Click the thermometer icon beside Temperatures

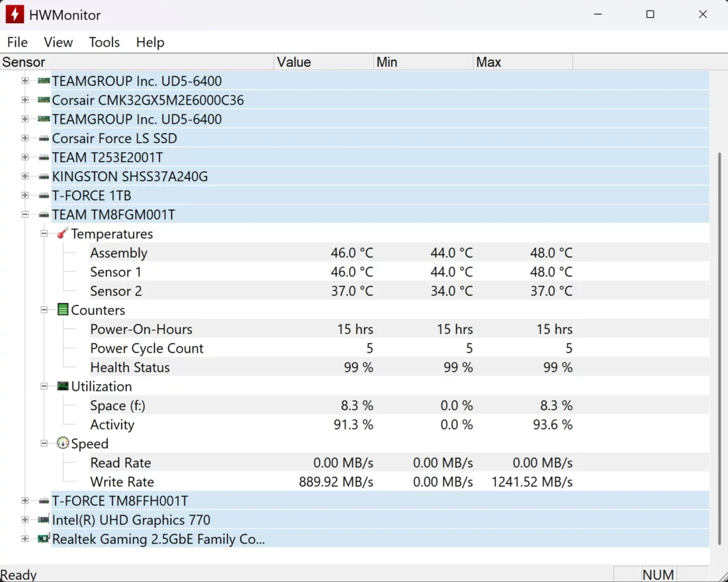click(x=63, y=233)
